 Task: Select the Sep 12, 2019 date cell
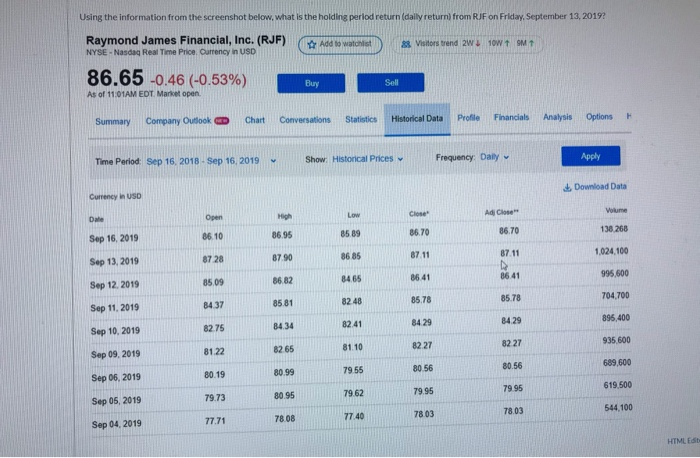click(115, 285)
